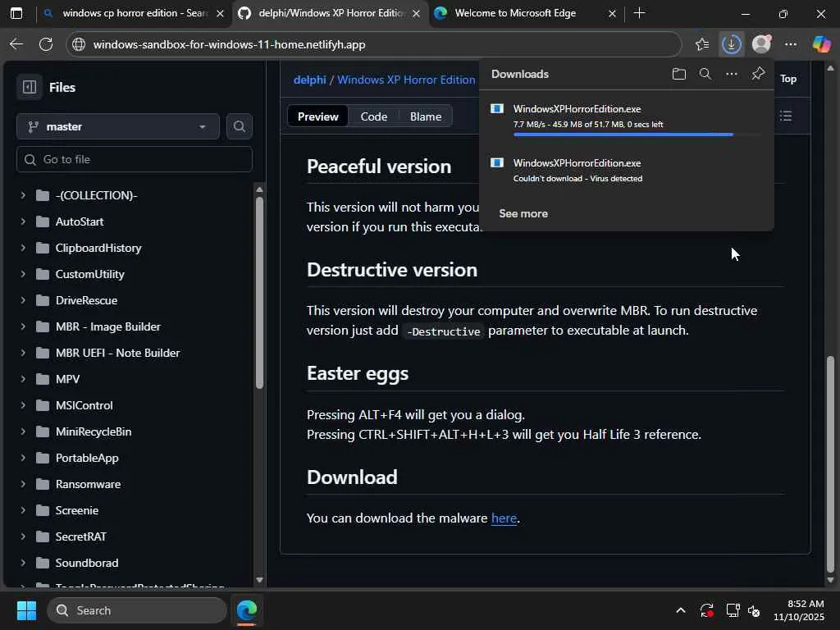Expand the CustomUtility folder chevron
Viewport: 840px width, 630px height.
23,274
